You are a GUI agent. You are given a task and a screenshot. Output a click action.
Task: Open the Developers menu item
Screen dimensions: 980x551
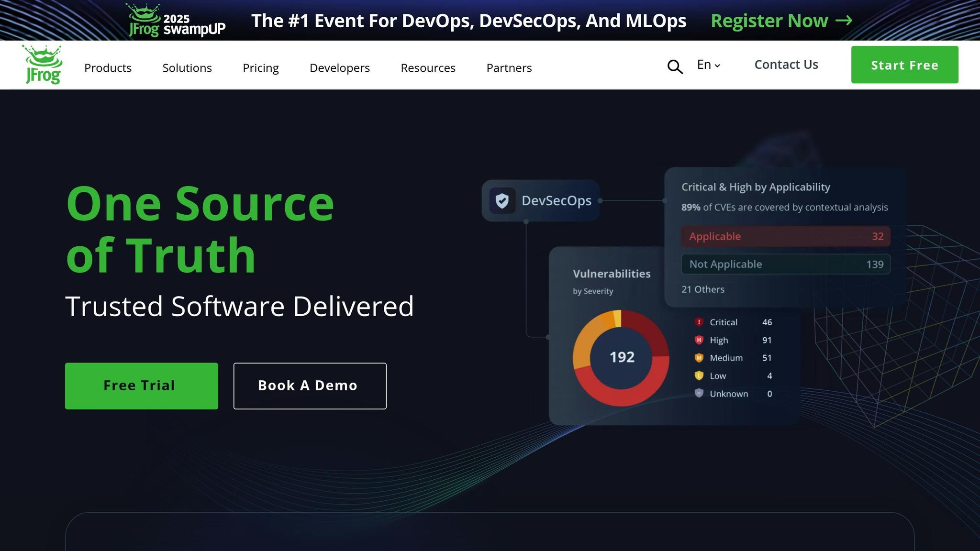340,68
